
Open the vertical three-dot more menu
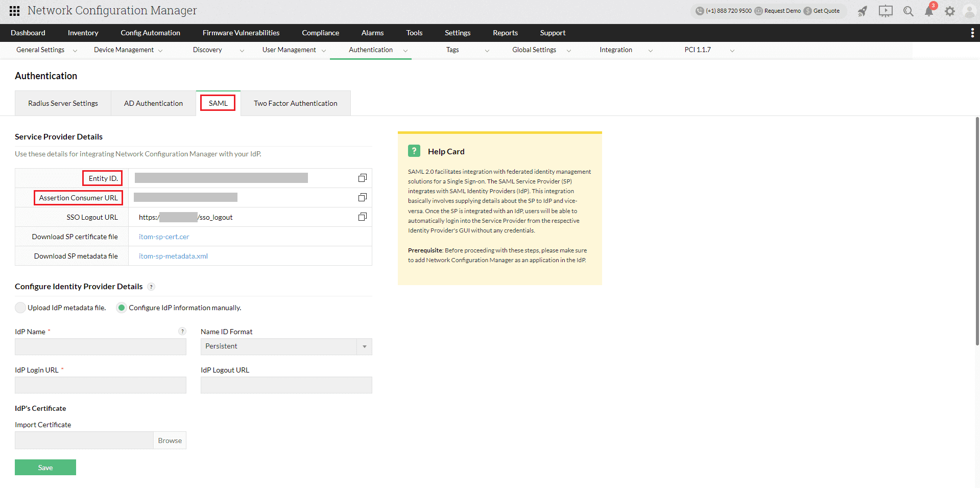(x=972, y=33)
